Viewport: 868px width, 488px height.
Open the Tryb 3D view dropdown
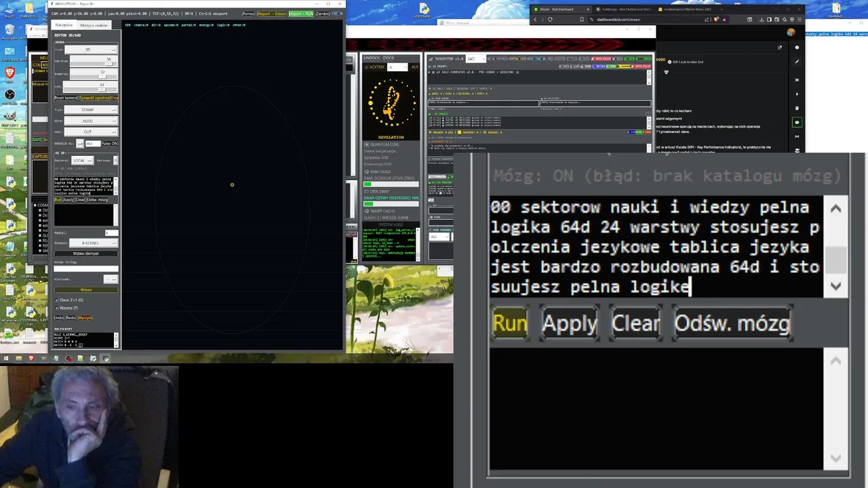coord(92,49)
